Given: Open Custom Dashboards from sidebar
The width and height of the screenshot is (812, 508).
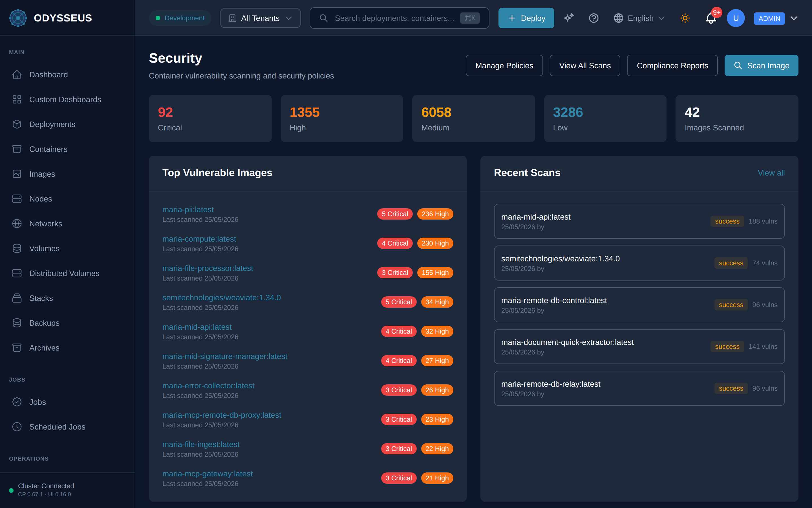Looking at the screenshot, I should pos(67,99).
